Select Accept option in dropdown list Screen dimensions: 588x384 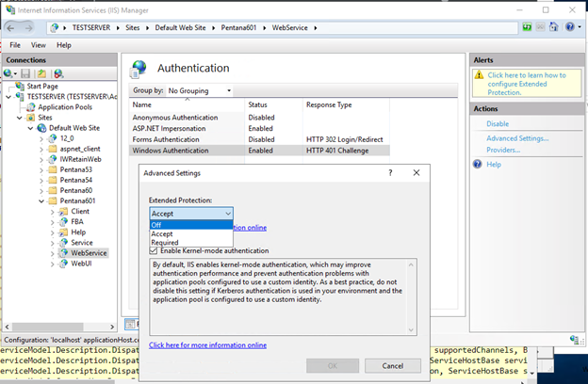click(x=191, y=233)
